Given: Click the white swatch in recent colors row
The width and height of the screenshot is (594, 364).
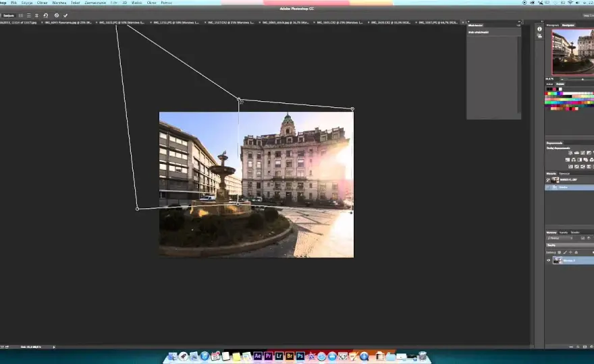Looking at the screenshot, I should click(561, 89).
